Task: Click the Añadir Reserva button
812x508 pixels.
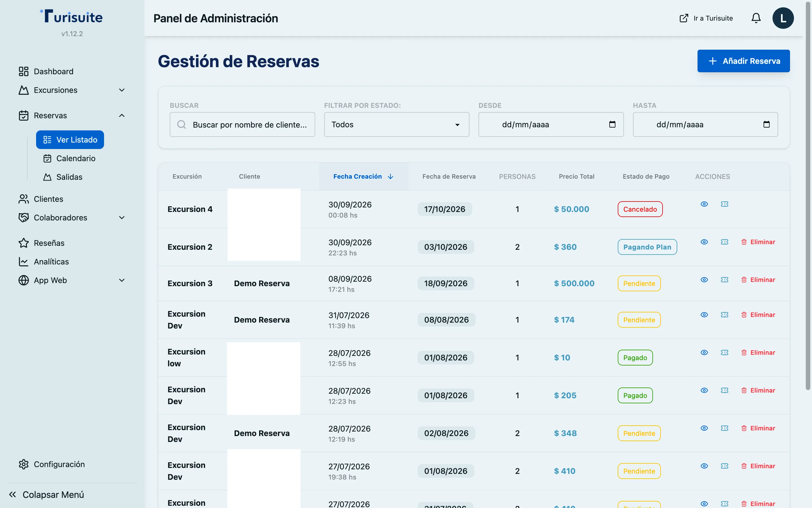Action: 743,61
